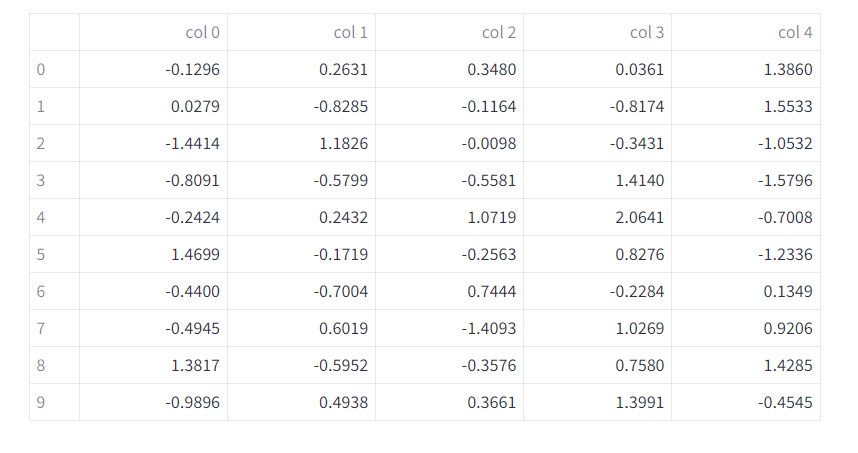Click the cell with value -1.4414
Viewport: 858px width, 453px height.
(x=153, y=143)
